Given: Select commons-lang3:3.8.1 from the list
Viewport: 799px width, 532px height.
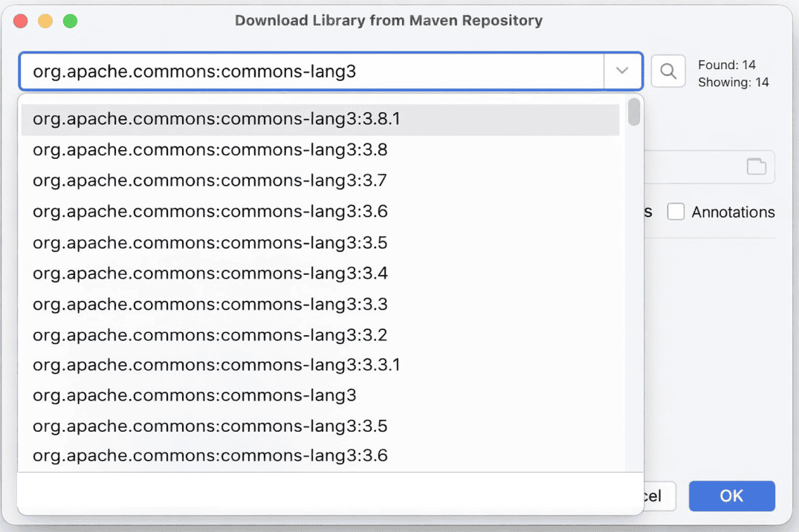Looking at the screenshot, I should pyautogui.click(x=217, y=119).
